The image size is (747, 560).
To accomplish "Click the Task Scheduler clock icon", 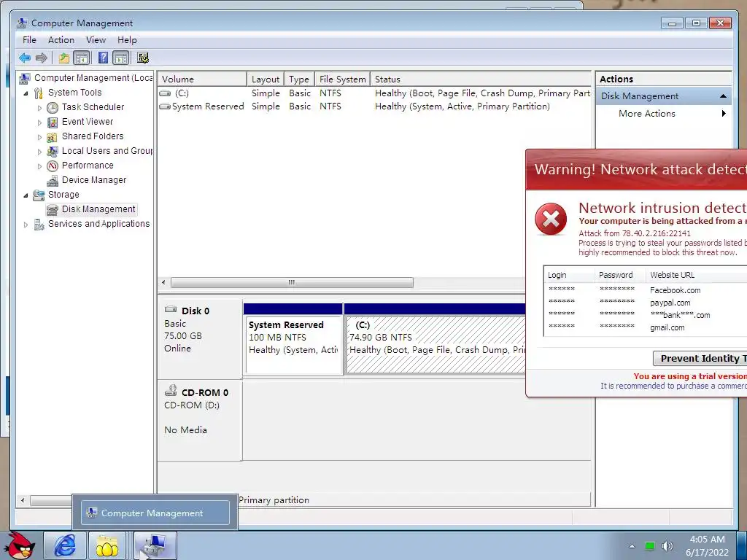I will pyautogui.click(x=53, y=108).
